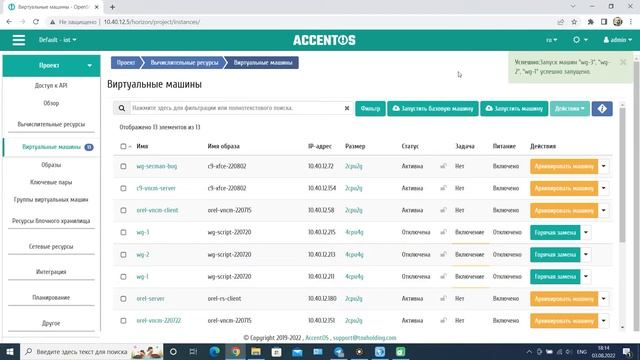The height and width of the screenshot is (360, 640).
Task: Click the search magnifier icon in filter bar
Action: pos(122,108)
